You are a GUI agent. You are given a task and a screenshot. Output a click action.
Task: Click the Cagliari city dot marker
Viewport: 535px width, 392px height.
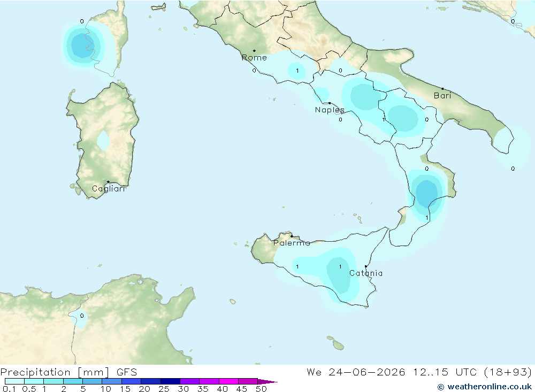tap(108, 182)
